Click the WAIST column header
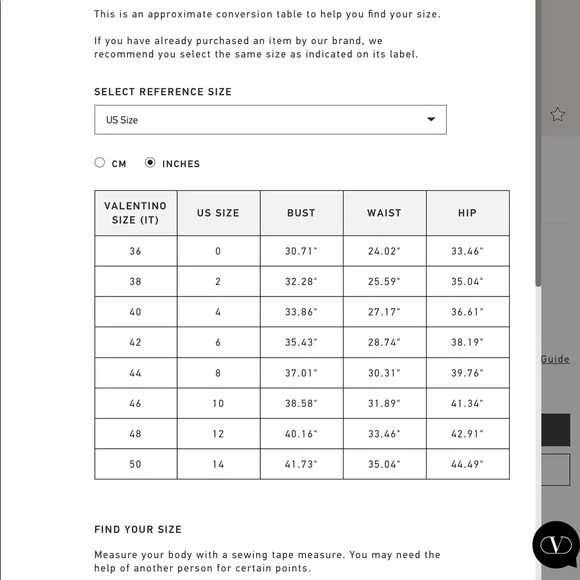 [385, 213]
